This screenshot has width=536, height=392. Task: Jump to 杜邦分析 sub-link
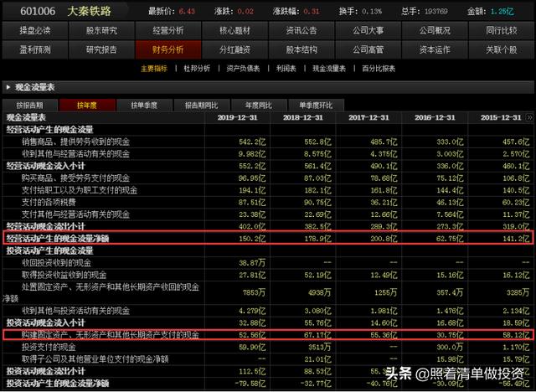pyautogui.click(x=197, y=69)
